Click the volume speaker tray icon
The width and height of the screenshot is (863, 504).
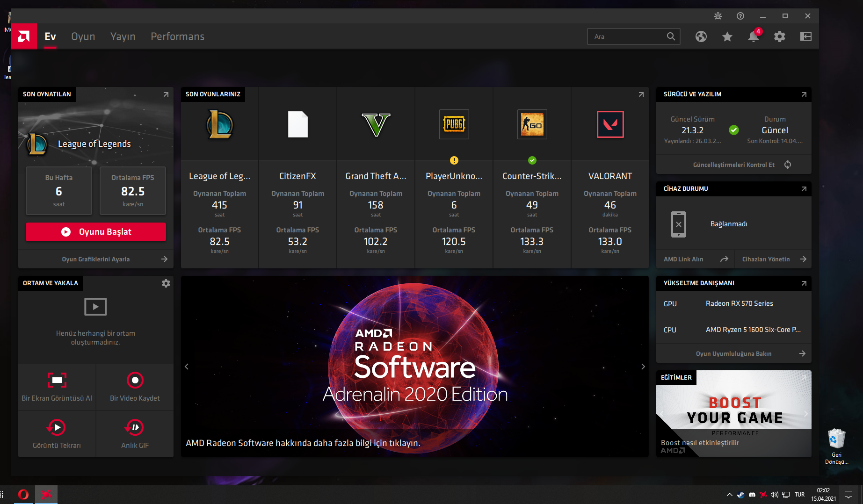pos(775,495)
